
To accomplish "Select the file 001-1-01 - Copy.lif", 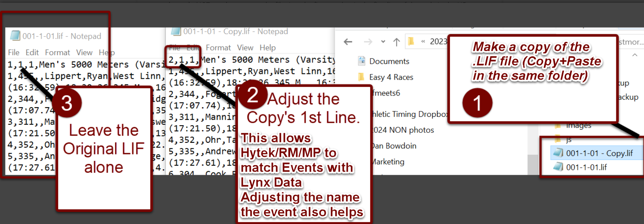I will click(x=600, y=153).
